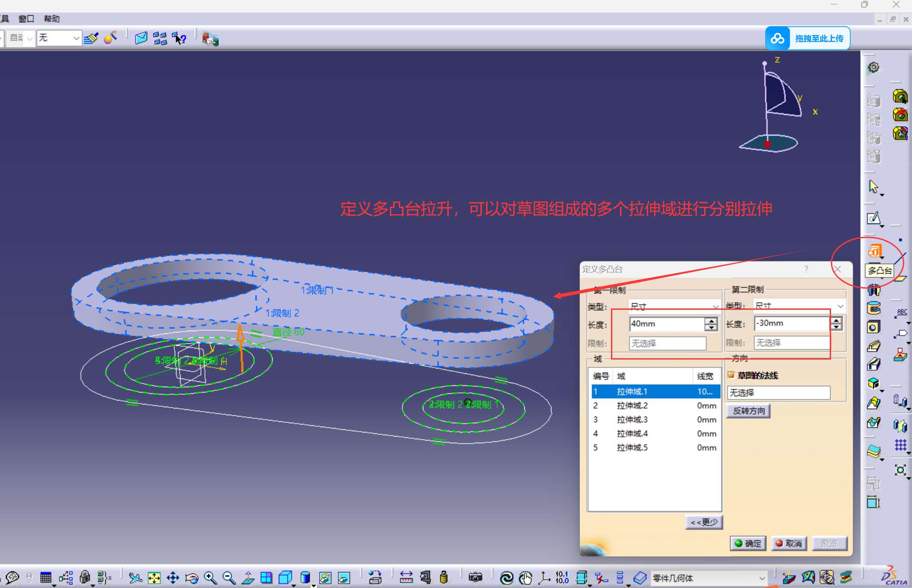
Task: Open second limit 类型 dropdown
Action: tap(840, 306)
